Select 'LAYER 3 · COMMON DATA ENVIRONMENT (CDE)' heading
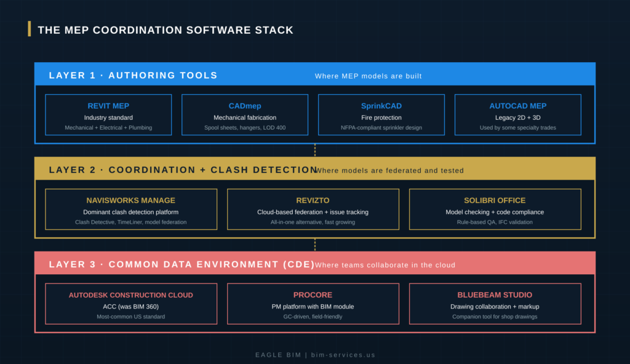This screenshot has height=364, width=630. pyautogui.click(x=182, y=264)
